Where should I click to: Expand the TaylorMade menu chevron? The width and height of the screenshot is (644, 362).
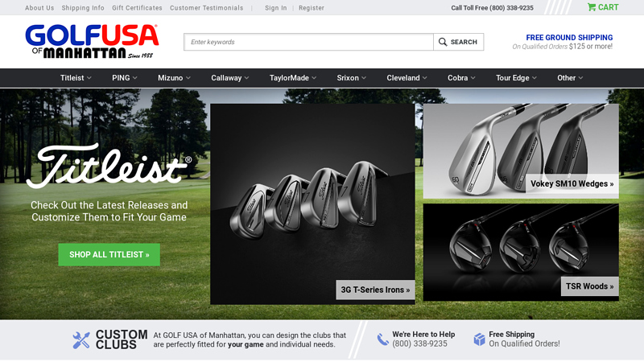314,78
